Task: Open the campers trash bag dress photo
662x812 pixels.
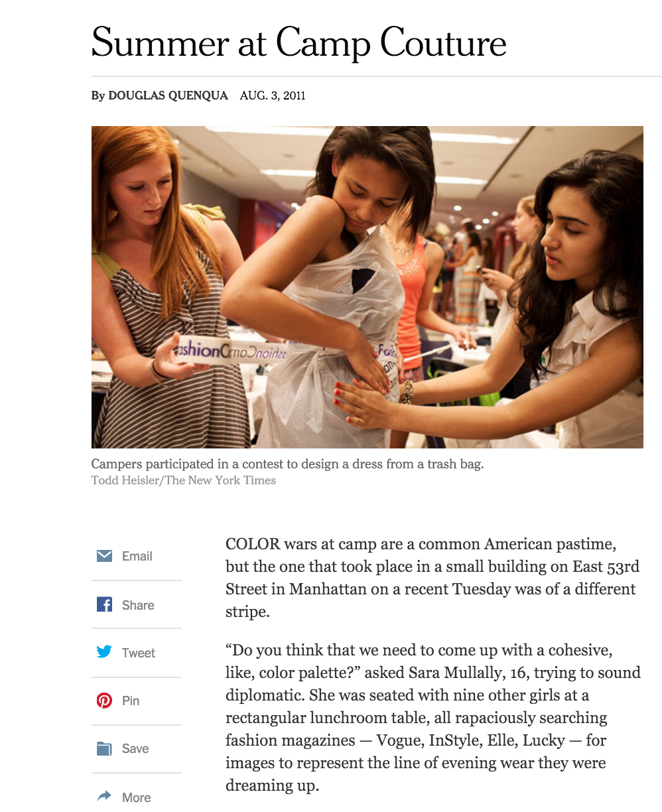Action: pyautogui.click(x=367, y=287)
